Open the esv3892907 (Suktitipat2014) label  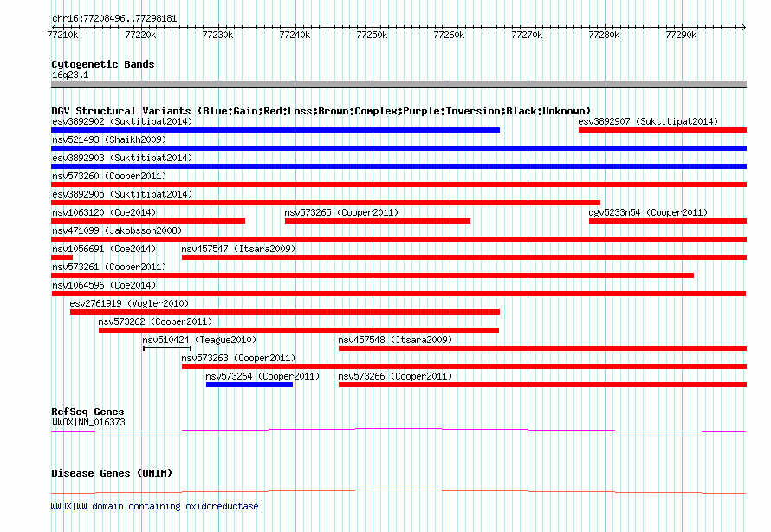coord(648,121)
